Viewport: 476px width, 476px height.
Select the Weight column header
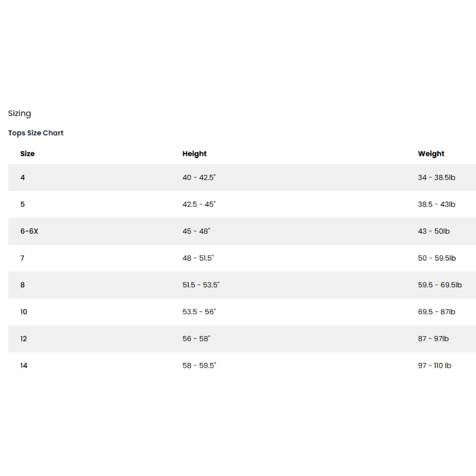point(431,154)
